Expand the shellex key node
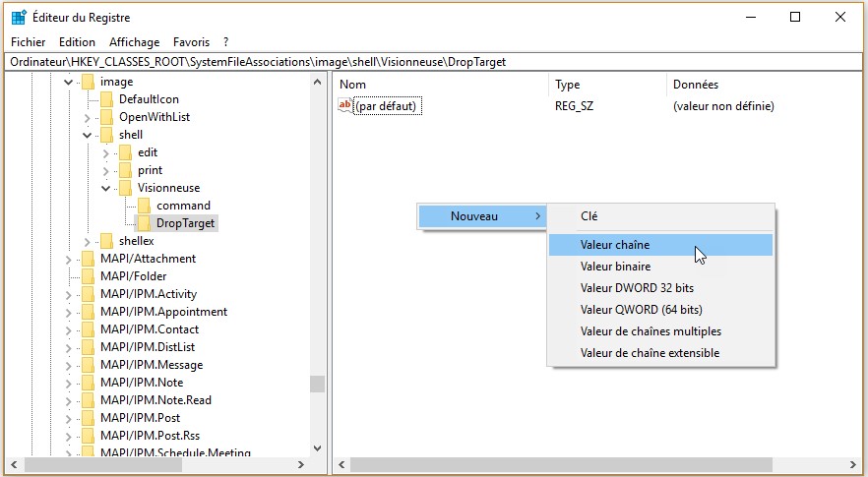The image size is (868, 477). [87, 241]
